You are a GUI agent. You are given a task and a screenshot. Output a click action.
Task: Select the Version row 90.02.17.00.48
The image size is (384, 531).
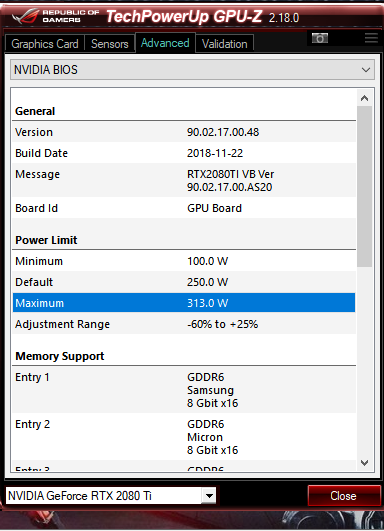click(184, 132)
